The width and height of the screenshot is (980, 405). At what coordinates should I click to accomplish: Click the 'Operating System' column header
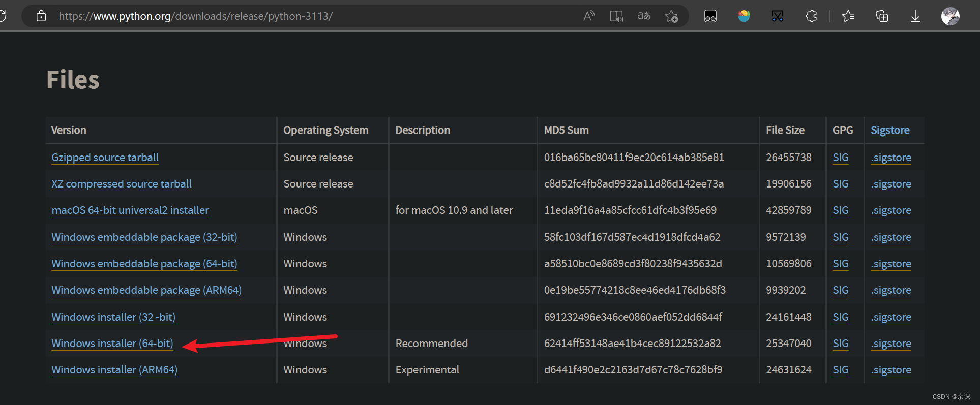click(x=326, y=130)
